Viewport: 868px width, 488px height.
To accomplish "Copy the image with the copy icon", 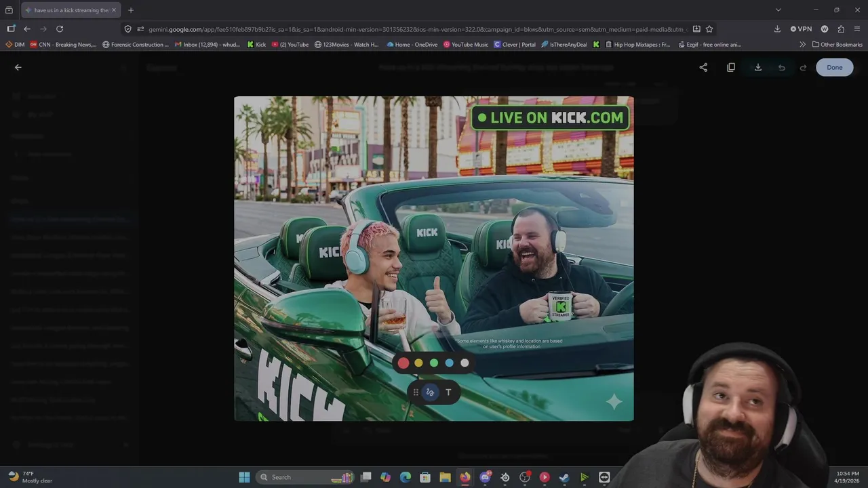I will coord(731,67).
